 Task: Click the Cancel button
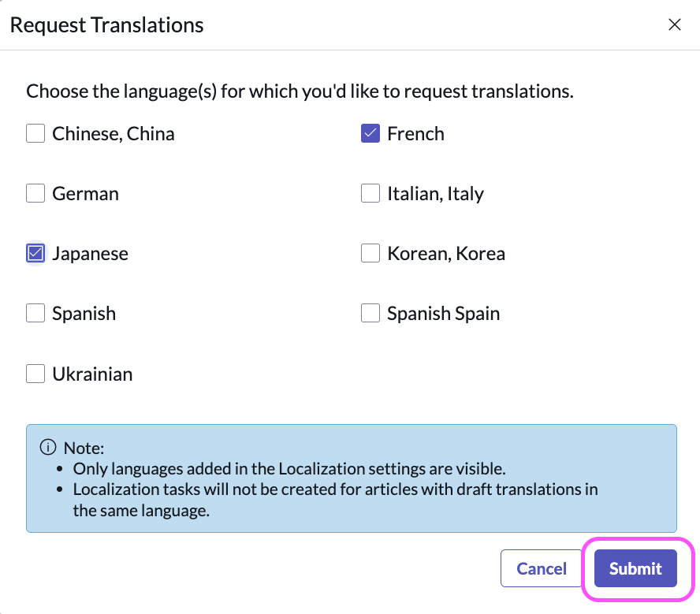(x=541, y=568)
